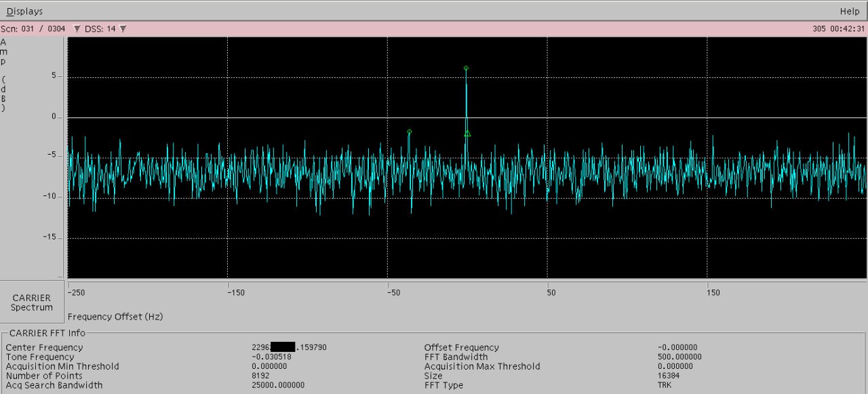Expand the DSS station dropdown arrow
This screenshot has width=868, height=394.
point(122,28)
